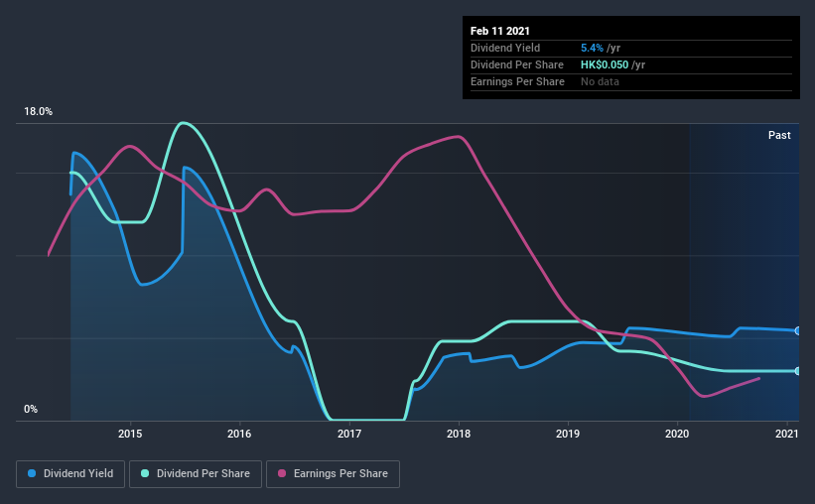Click the 18.0% y-axis label
Viewport: 815px width, 504px height.
click(38, 112)
